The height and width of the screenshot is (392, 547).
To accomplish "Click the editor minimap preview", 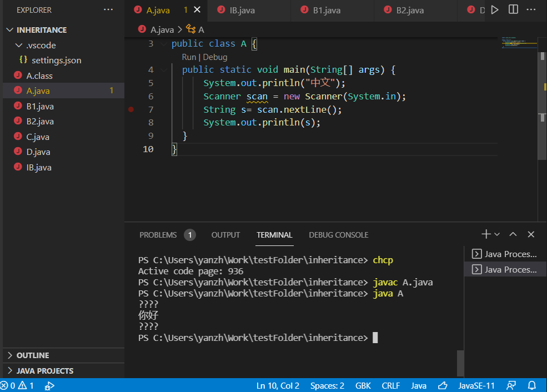I will [x=519, y=43].
